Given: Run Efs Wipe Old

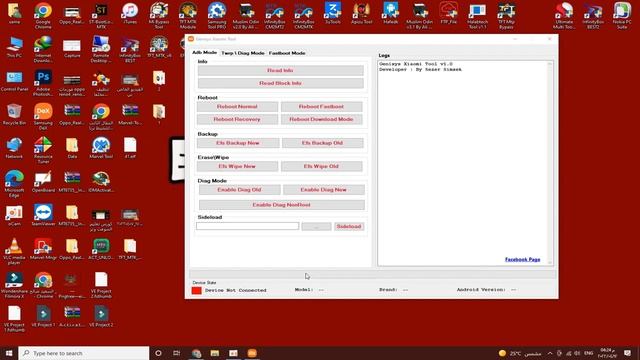Looking at the screenshot, I should 321,167.
